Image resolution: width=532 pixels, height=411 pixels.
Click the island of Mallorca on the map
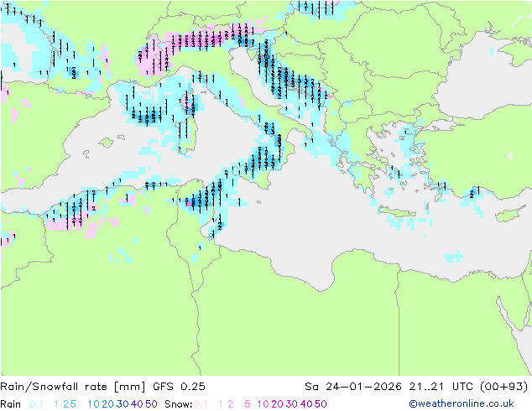coord(107,143)
